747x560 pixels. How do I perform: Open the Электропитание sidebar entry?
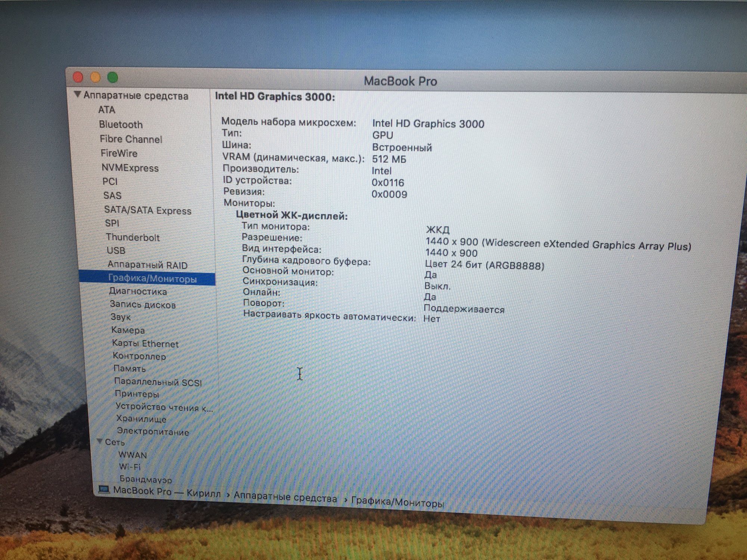point(153,432)
